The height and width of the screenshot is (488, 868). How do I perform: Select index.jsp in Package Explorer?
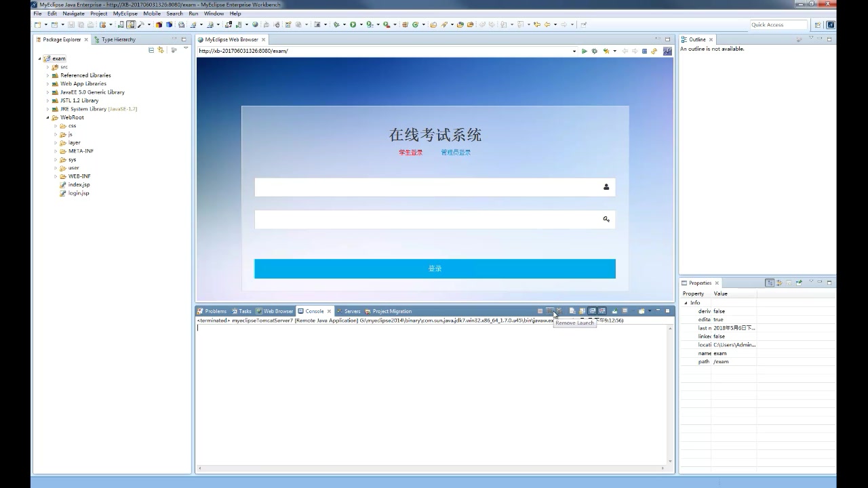tap(75, 184)
